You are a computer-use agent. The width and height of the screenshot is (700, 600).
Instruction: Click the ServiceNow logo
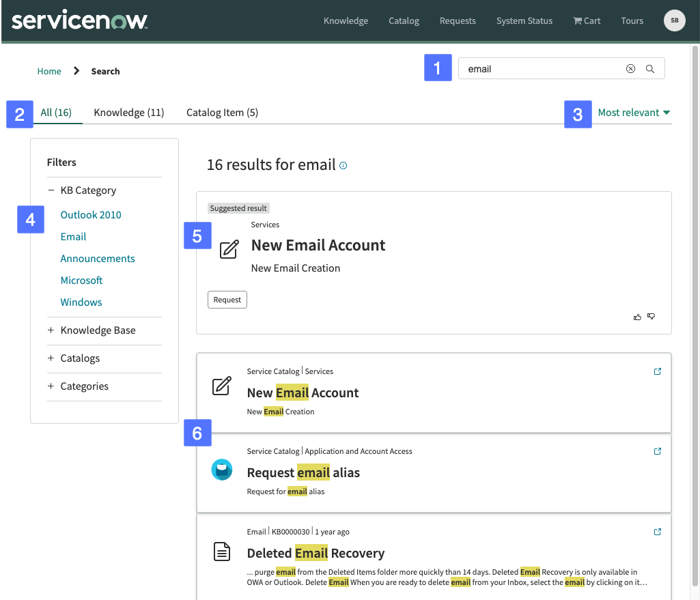click(79, 20)
